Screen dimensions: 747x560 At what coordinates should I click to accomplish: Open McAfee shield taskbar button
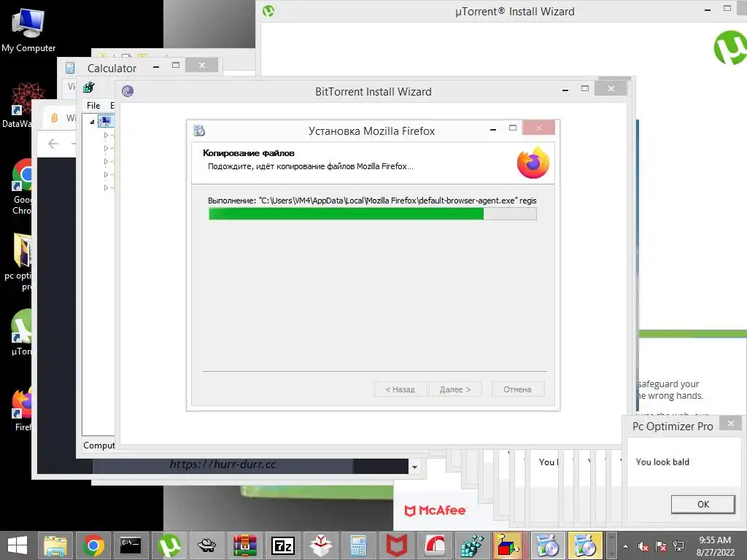pyautogui.click(x=396, y=545)
